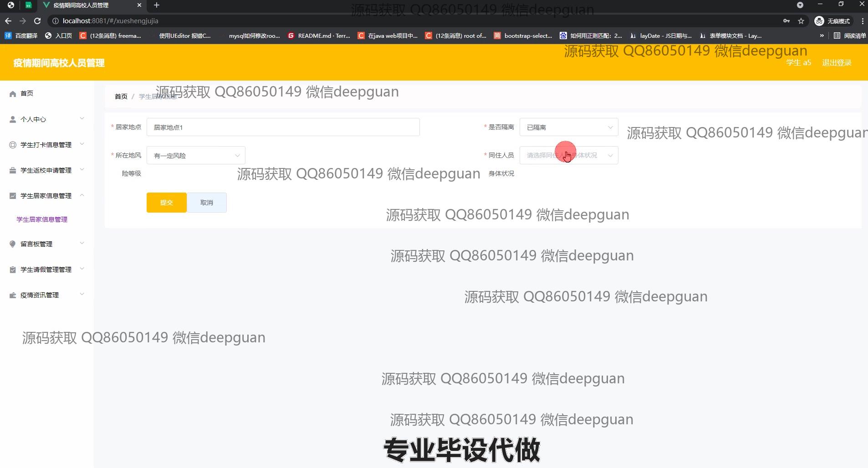Click the 取消 cancel button
The height and width of the screenshot is (468, 868).
207,203
